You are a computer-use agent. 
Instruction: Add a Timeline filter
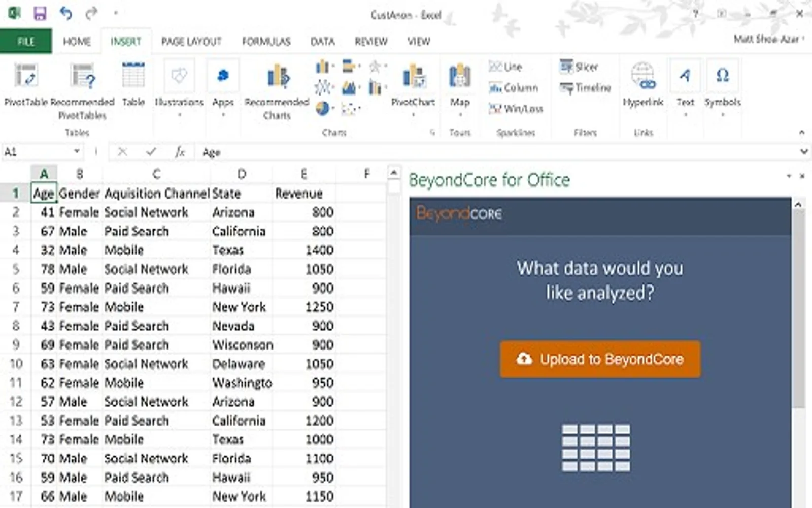[585, 88]
